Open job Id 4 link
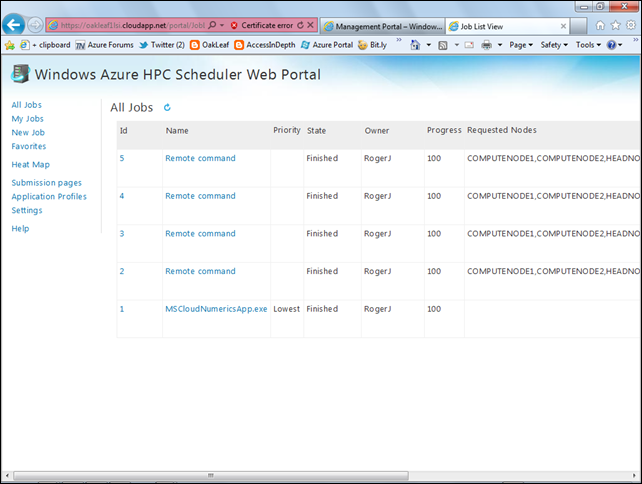Image resolution: width=642 pixels, height=484 pixels. 122,196
